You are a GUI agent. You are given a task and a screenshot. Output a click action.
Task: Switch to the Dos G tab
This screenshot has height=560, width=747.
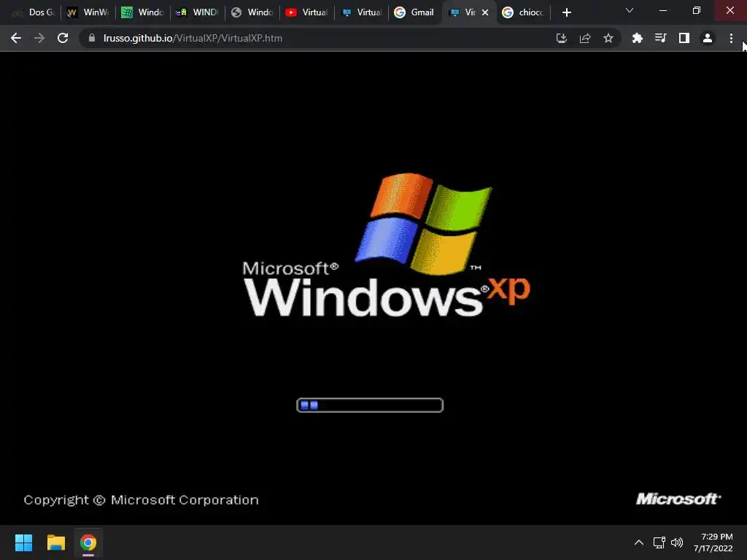pyautogui.click(x=34, y=12)
